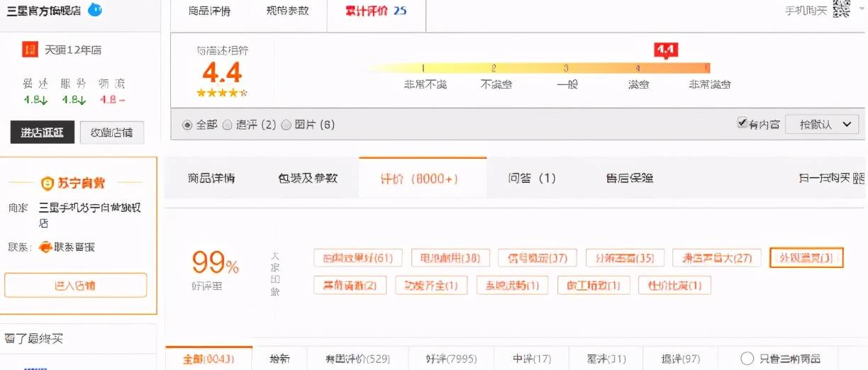Image resolution: width=868 pixels, height=370 pixels.
Task: Toggle the 有内容 checkbox
Action: pos(742,123)
